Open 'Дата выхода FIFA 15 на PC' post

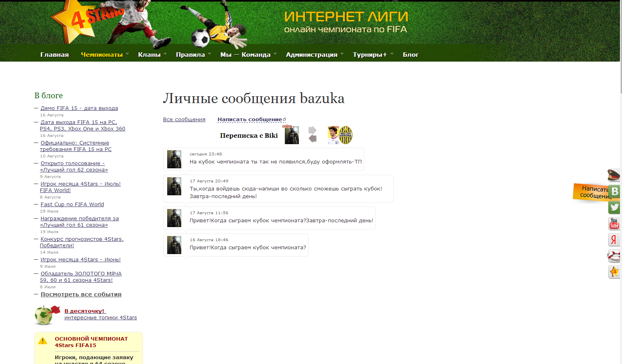(83, 126)
